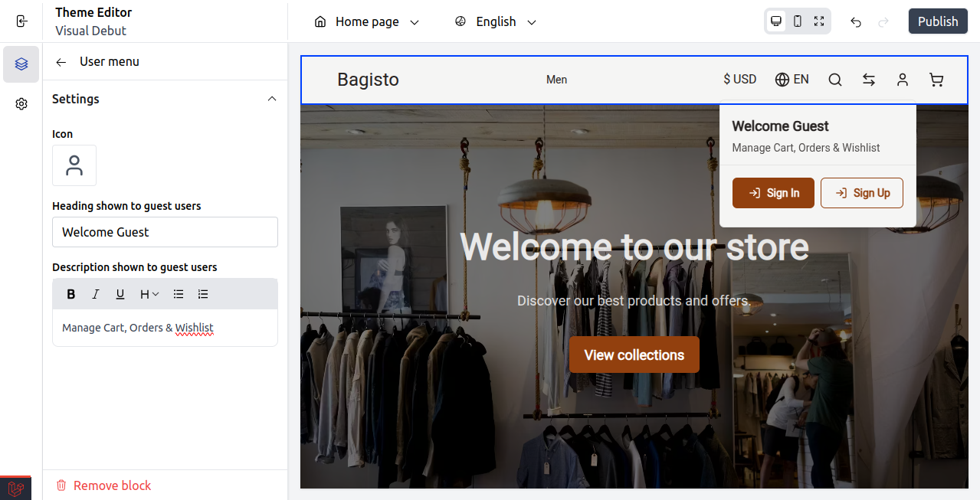Viewport: 980px width, 500px height.
Task: Open the sections layers panel
Action: coord(21,64)
